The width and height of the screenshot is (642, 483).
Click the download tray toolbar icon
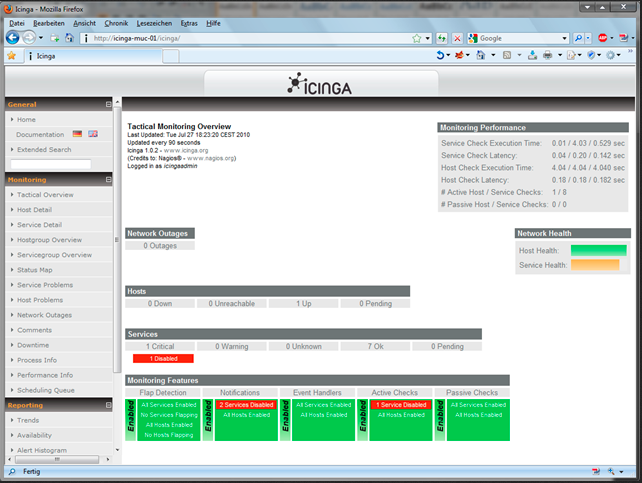coord(532,55)
